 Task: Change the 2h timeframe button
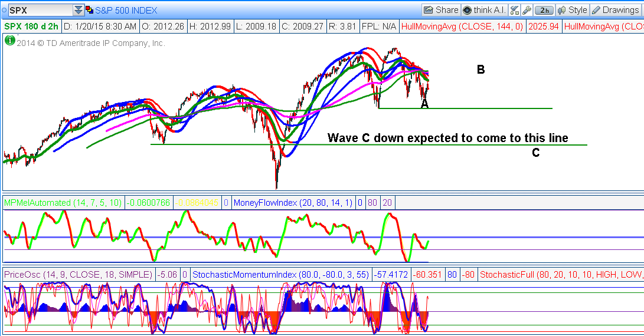point(544,10)
